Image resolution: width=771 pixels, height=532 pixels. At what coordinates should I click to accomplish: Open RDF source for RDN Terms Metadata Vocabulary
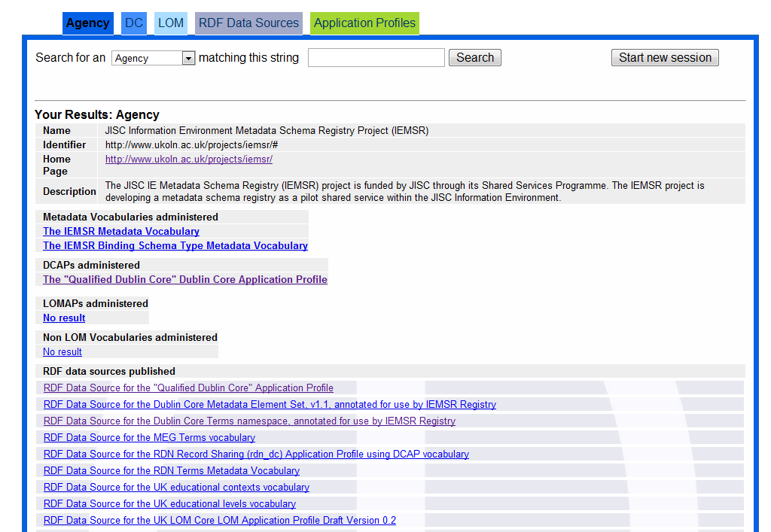pos(172,470)
